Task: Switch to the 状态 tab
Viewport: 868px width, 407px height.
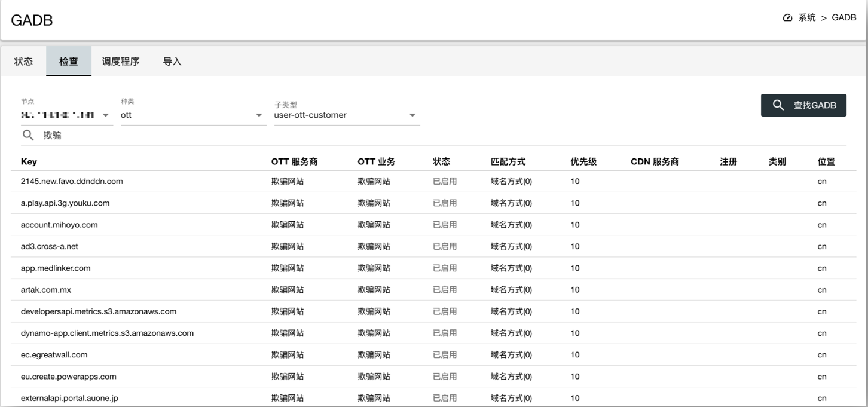Action: click(23, 62)
